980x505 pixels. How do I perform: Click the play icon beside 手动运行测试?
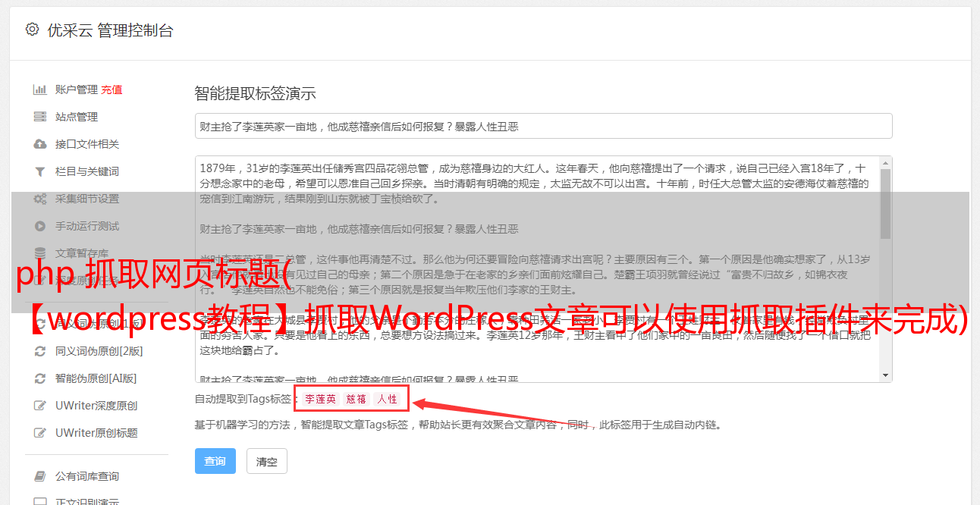coord(40,226)
